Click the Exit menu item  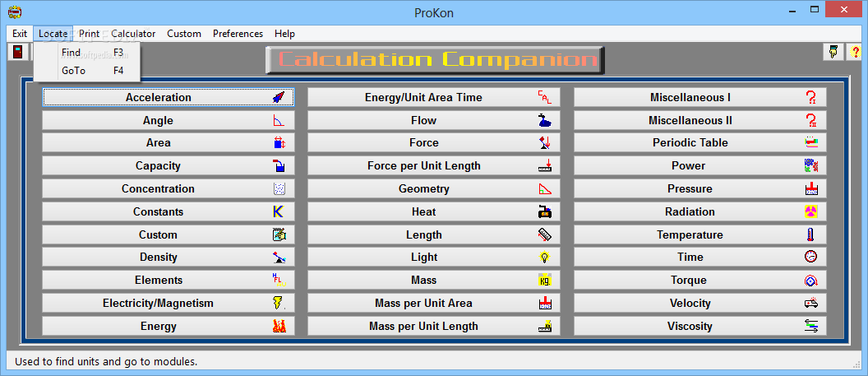point(20,34)
